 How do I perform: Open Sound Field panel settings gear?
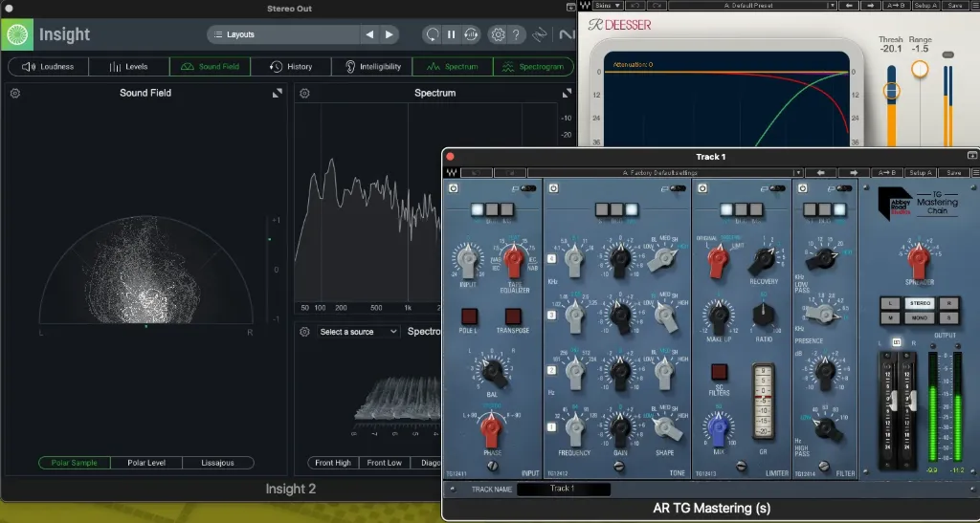(x=15, y=93)
